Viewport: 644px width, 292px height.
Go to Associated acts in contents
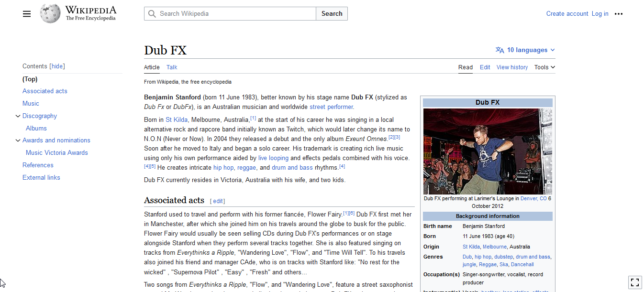tap(45, 91)
